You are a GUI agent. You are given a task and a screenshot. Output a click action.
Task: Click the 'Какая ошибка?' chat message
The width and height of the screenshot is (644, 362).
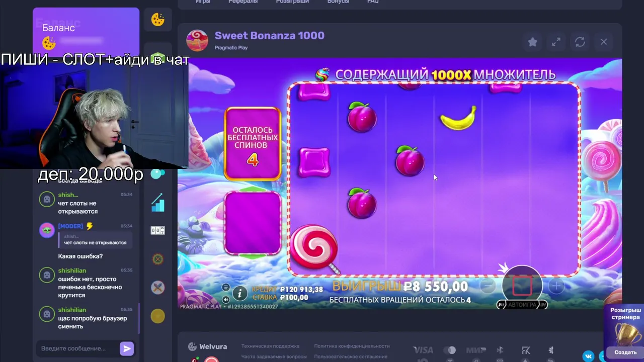click(x=80, y=256)
